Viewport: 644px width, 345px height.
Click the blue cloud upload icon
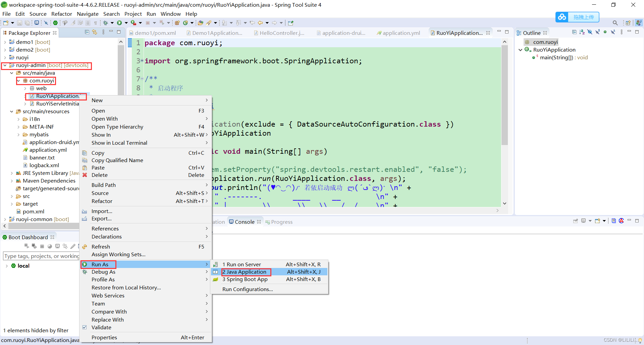562,17
